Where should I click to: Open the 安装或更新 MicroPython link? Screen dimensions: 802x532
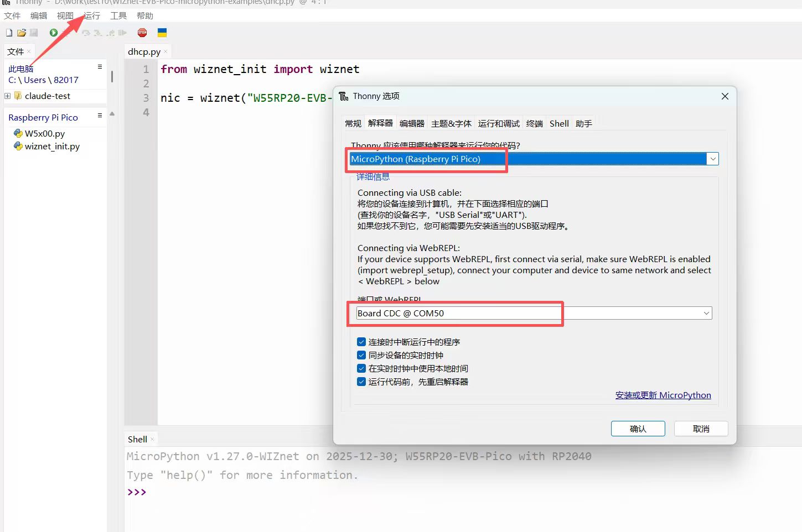click(x=663, y=395)
